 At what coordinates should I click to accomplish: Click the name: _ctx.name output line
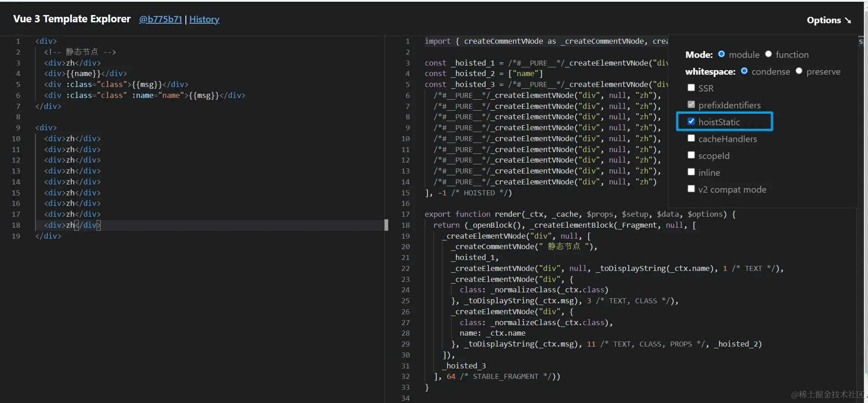(x=493, y=333)
